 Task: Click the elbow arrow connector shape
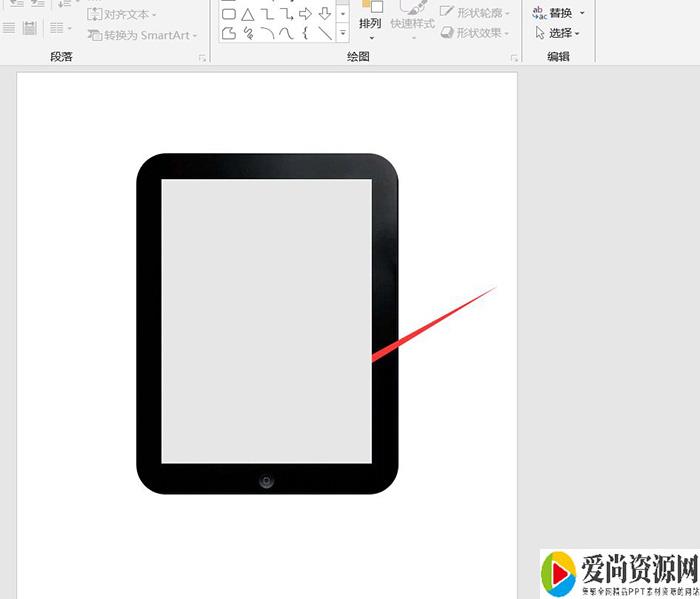pyautogui.click(x=286, y=14)
